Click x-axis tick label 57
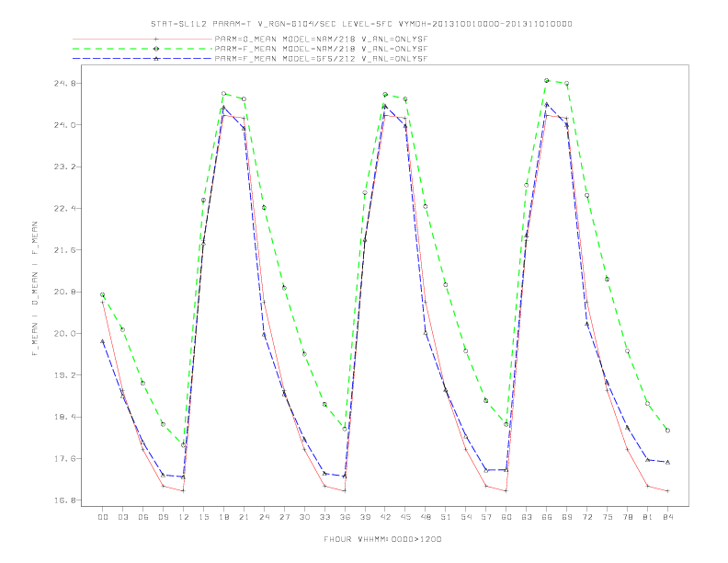The image size is (728, 563). [x=486, y=517]
